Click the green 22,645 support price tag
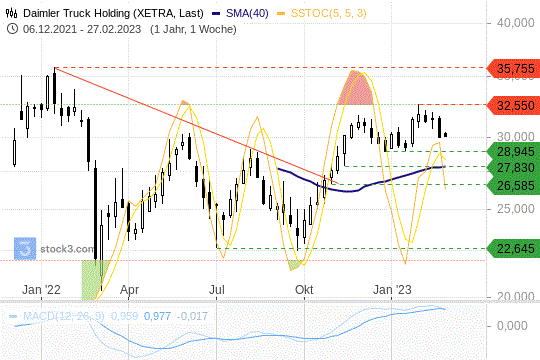Image resolution: width=540 pixels, height=360 pixels. point(513,248)
